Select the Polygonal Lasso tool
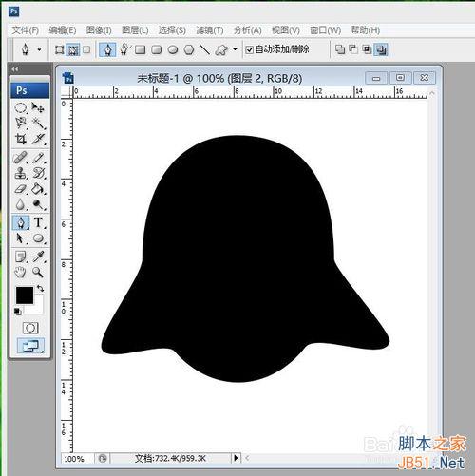This screenshot has width=475, height=476. pyautogui.click(x=21, y=124)
